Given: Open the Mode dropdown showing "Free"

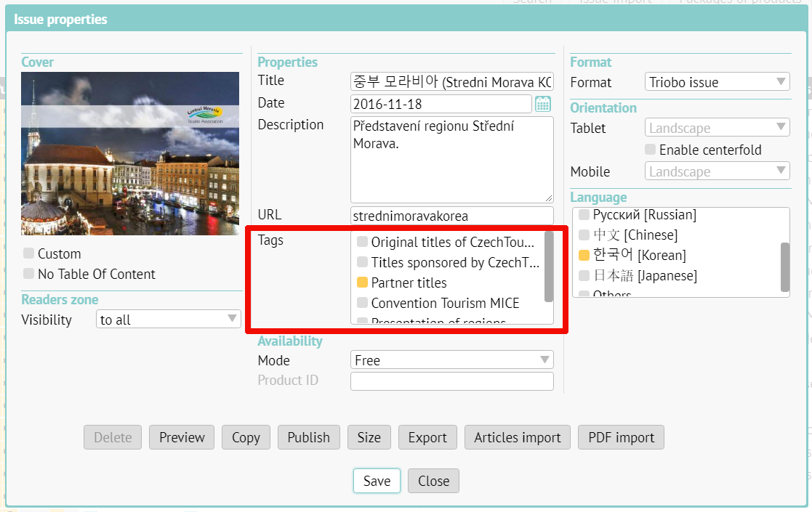Looking at the screenshot, I should [x=451, y=360].
